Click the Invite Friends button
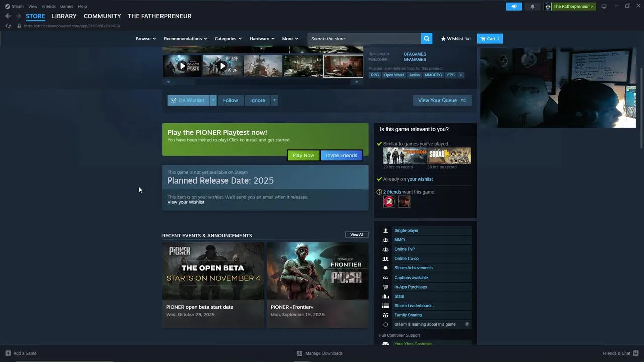644x362 pixels. click(341, 155)
